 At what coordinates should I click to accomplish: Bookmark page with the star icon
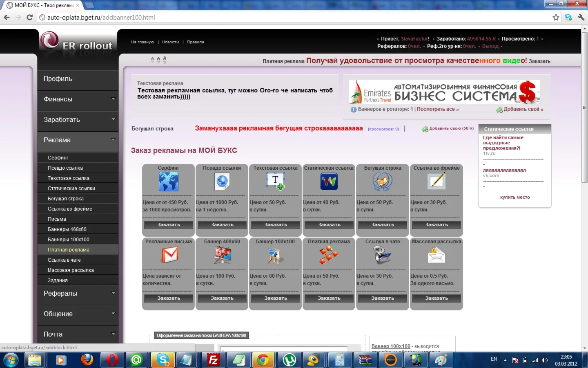click(x=556, y=17)
